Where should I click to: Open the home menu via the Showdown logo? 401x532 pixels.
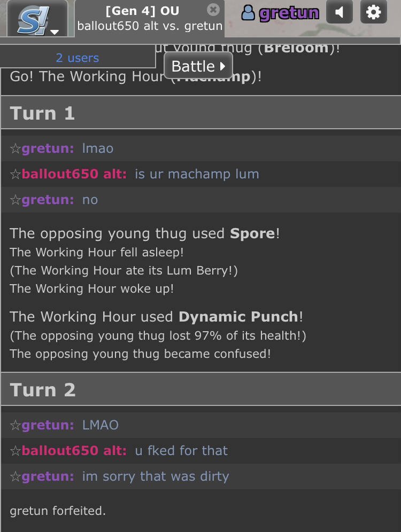[x=32, y=17]
